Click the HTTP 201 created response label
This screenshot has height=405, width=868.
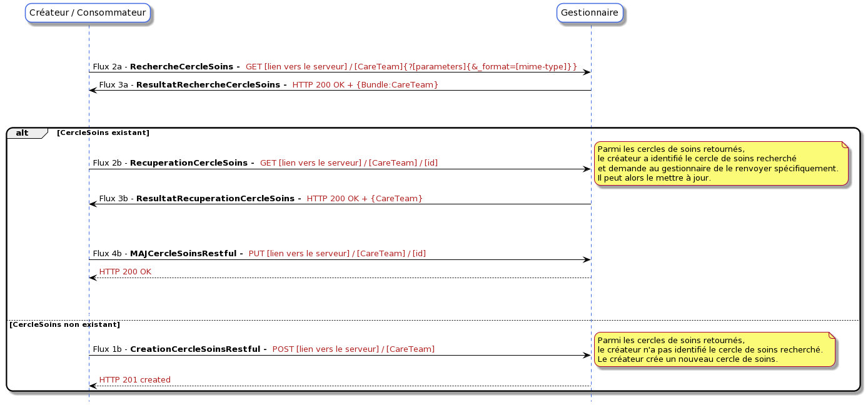click(x=134, y=380)
